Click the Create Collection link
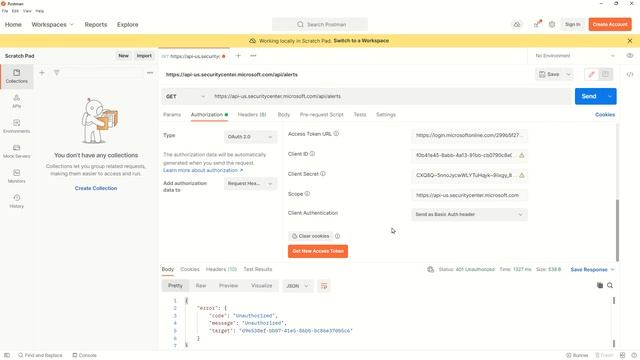 tap(96, 188)
